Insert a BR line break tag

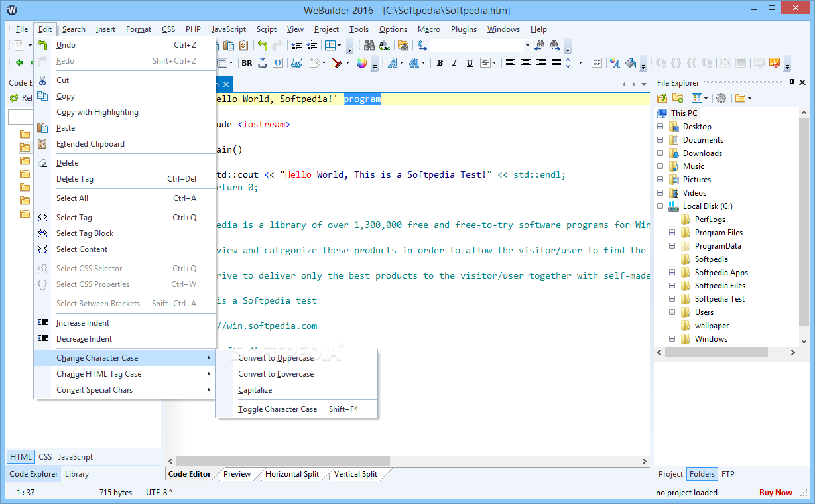click(247, 63)
